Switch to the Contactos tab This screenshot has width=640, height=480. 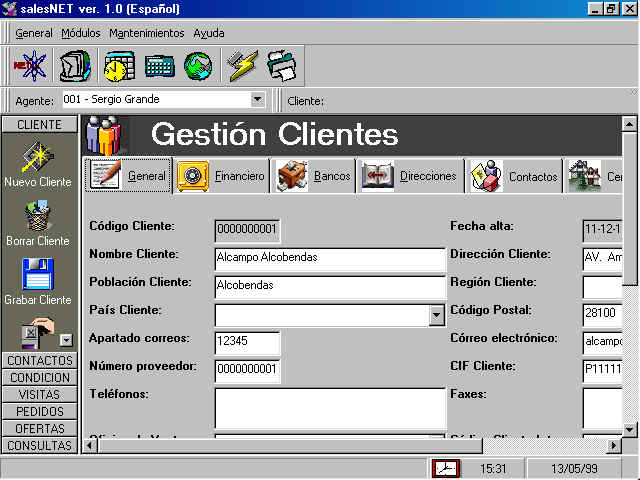point(514,176)
